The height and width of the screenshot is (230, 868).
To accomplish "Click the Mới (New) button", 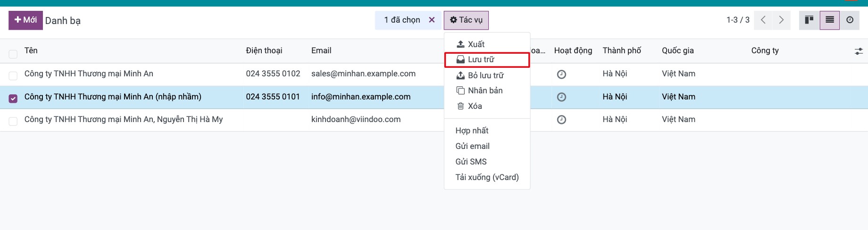I will pyautogui.click(x=25, y=20).
